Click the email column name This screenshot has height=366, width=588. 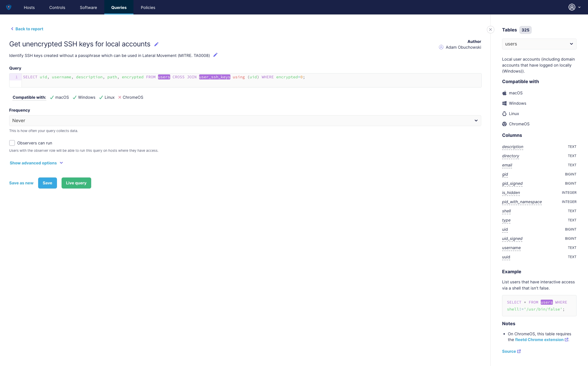click(507, 165)
